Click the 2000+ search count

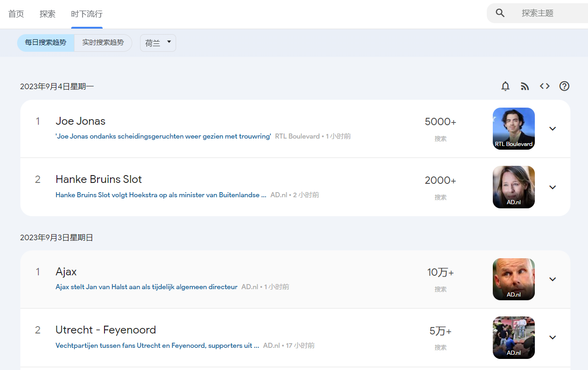click(441, 181)
